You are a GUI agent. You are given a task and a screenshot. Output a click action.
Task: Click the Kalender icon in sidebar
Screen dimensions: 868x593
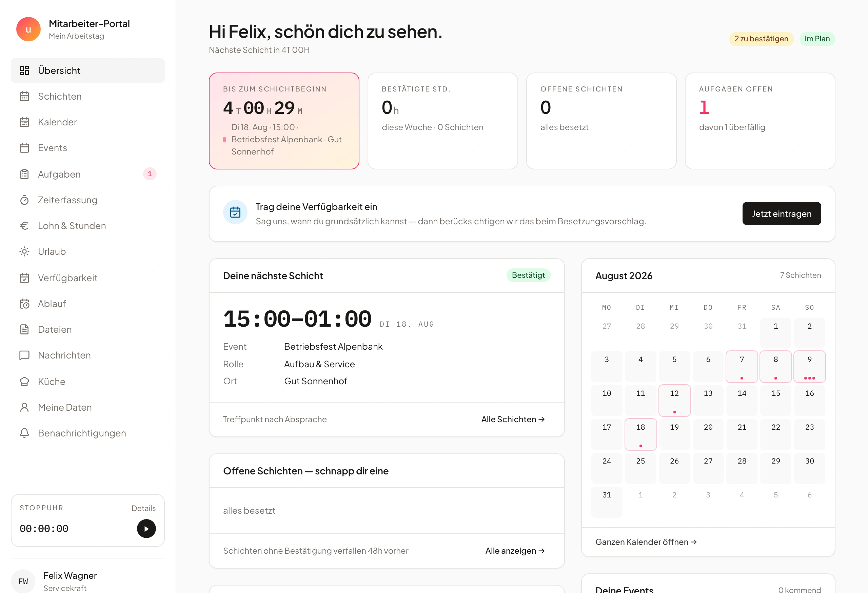(24, 122)
